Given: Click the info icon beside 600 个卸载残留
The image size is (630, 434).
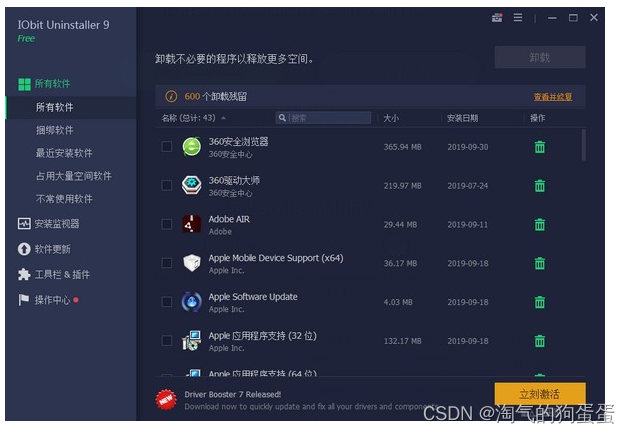Looking at the screenshot, I should coord(171,96).
